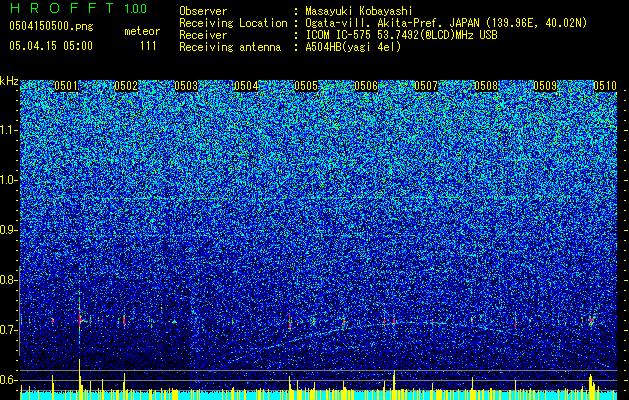
Task: Click the 'Observer' label
Action: click(x=203, y=11)
